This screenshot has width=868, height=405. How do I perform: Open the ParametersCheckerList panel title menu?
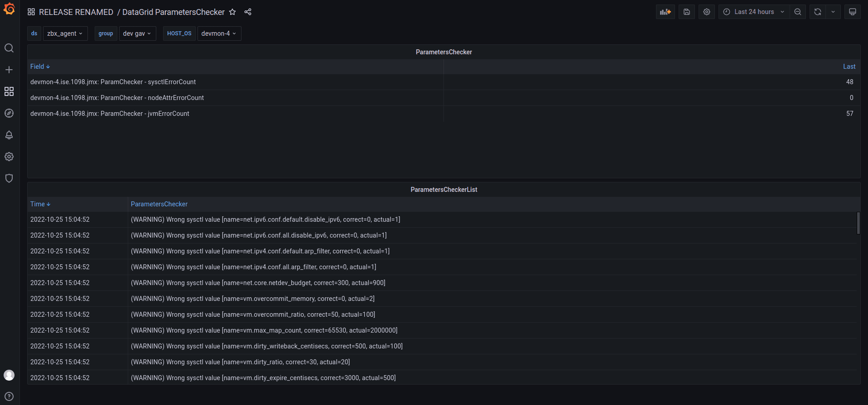(444, 190)
